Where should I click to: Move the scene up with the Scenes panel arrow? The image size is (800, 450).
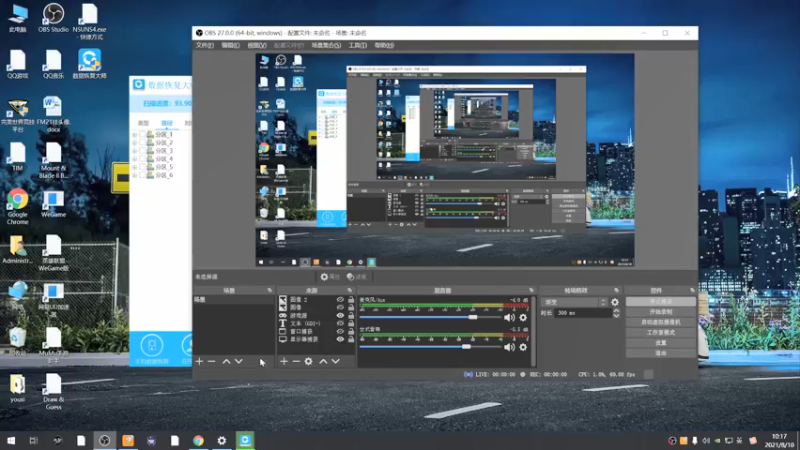[226, 361]
